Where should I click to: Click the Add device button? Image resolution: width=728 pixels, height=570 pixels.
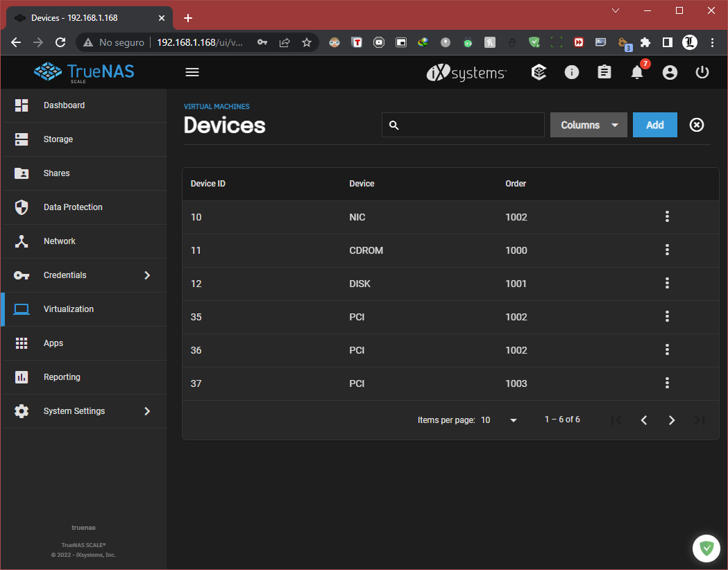tap(654, 125)
